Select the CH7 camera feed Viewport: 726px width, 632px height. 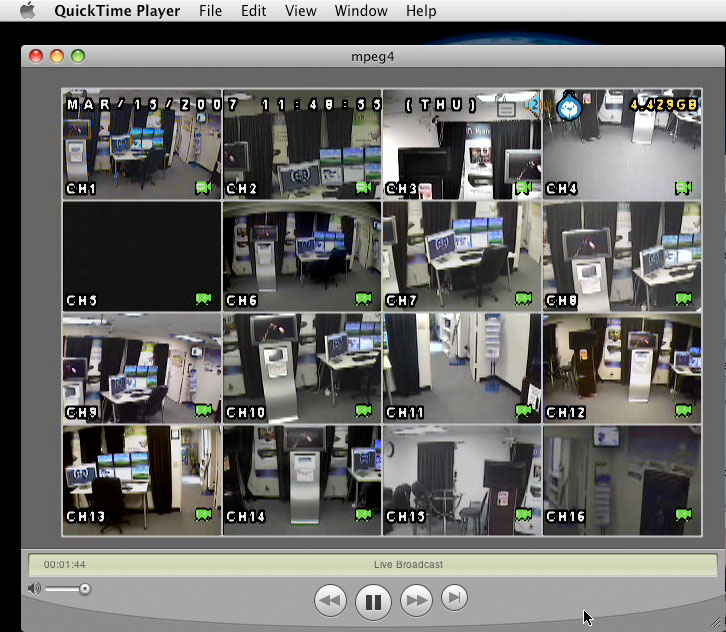pyautogui.click(x=462, y=256)
